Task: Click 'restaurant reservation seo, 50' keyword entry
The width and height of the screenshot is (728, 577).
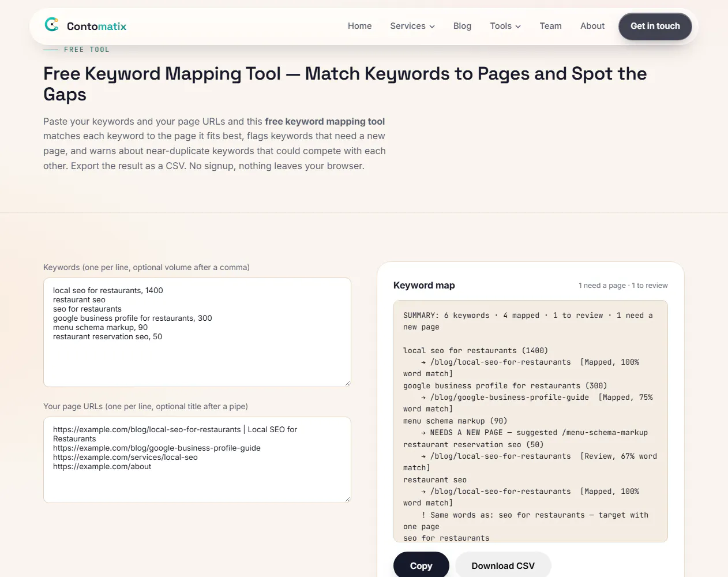Action: pyautogui.click(x=108, y=336)
